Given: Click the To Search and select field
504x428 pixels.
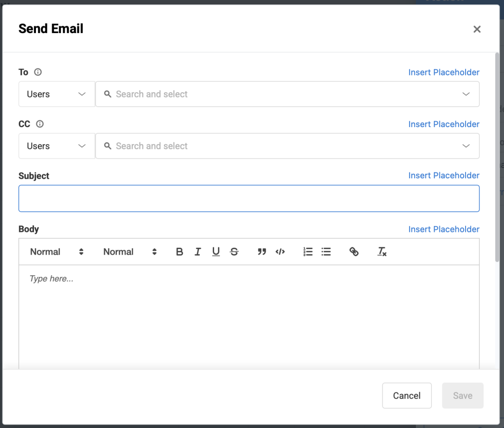Looking at the screenshot, I should point(287,94).
